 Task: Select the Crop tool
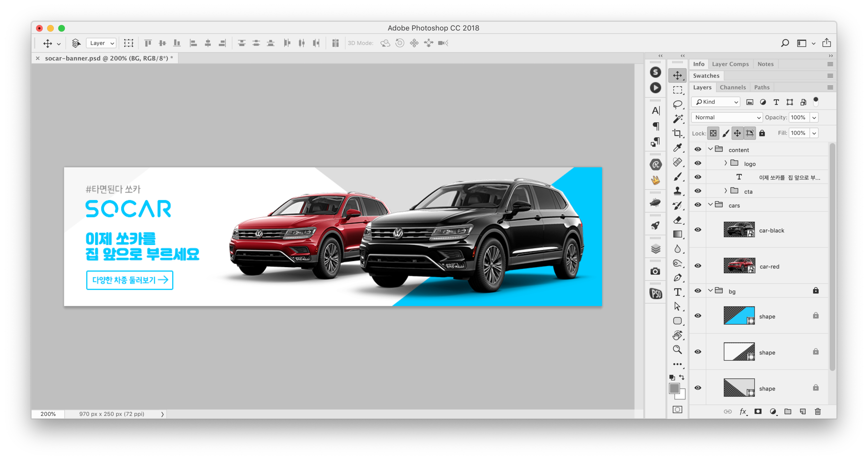(677, 133)
